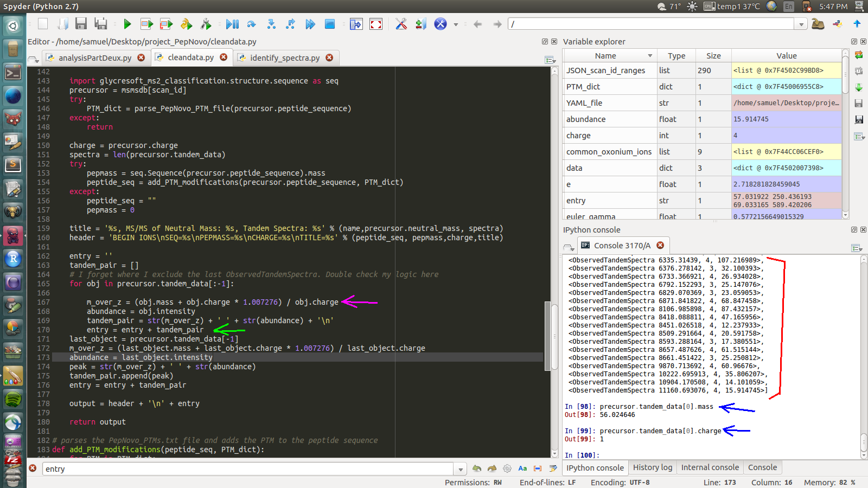Save the file with the single floppy disk icon
Image resolution: width=868 pixels, height=488 pixels.
[81, 23]
